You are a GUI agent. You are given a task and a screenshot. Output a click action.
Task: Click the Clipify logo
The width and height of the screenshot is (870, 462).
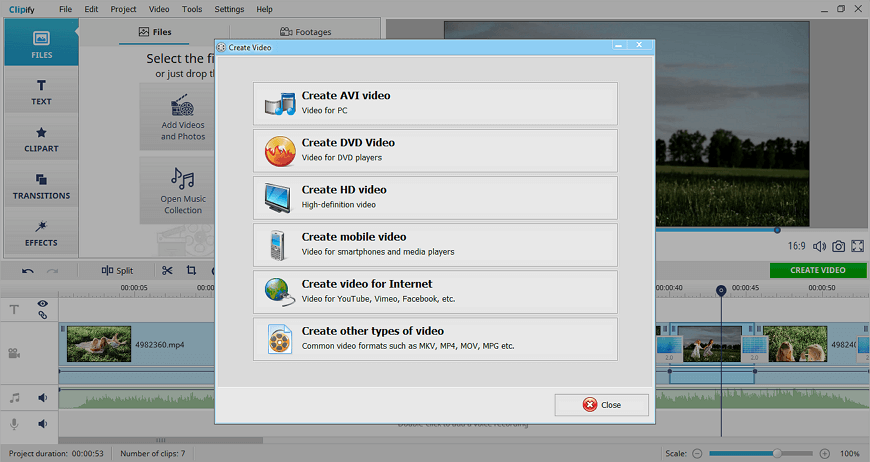point(22,9)
